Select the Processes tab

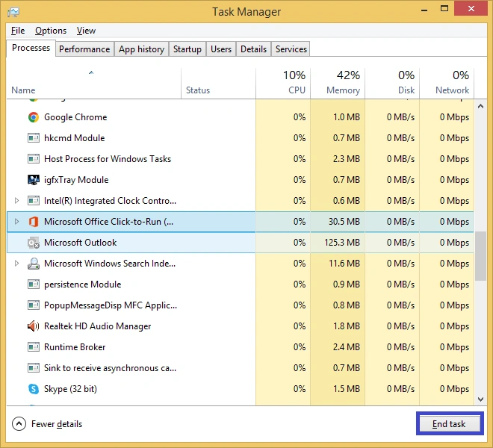pyautogui.click(x=31, y=48)
